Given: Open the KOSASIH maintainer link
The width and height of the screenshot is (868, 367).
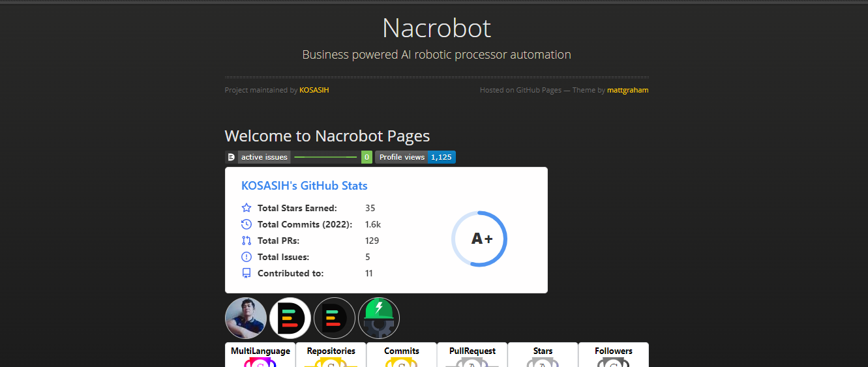Looking at the screenshot, I should pos(314,90).
